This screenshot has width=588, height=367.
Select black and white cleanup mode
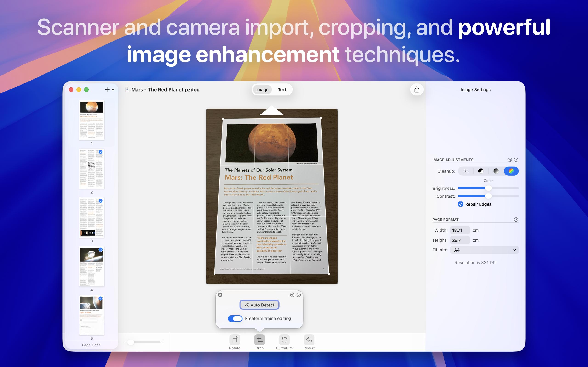(481, 171)
